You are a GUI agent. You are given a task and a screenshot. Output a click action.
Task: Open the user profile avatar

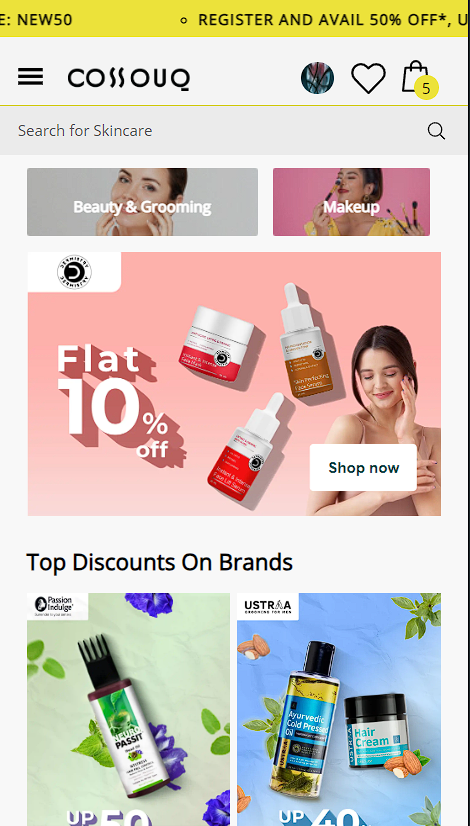tap(317, 78)
